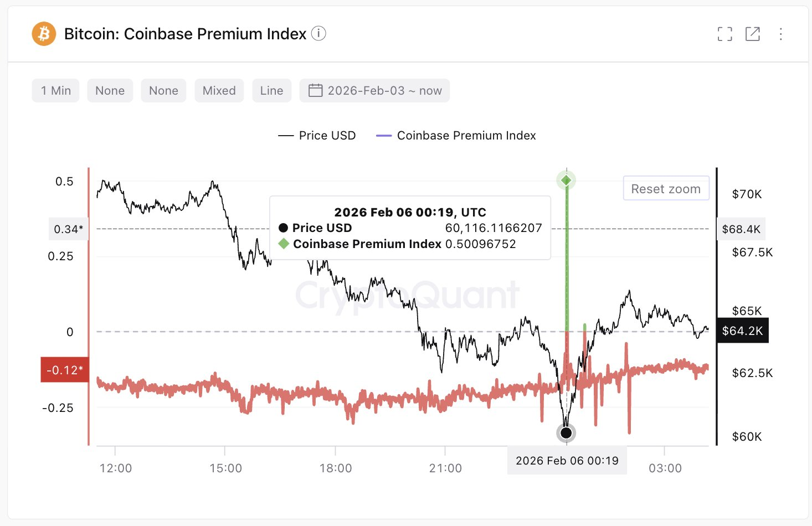812x526 pixels.
Task: Open the chart in a new window
Action: (x=753, y=34)
